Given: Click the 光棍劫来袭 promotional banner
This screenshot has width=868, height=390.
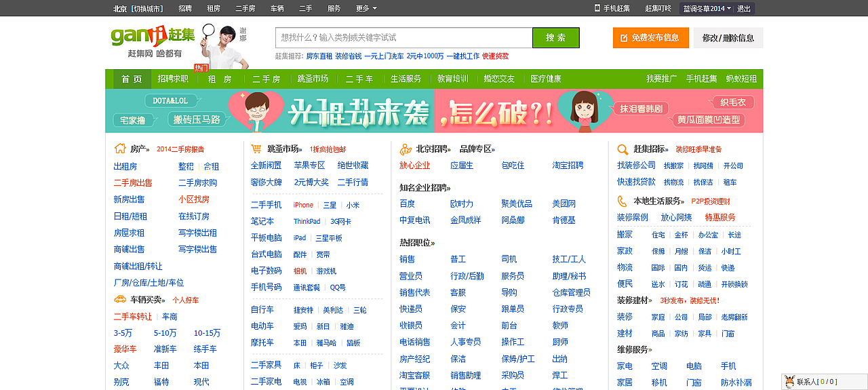Looking at the screenshot, I should click(x=434, y=111).
